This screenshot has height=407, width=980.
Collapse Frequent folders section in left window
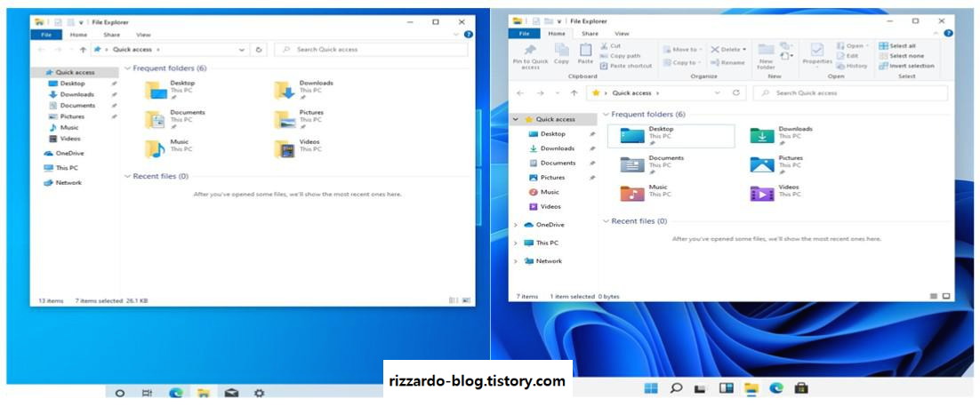[128, 68]
